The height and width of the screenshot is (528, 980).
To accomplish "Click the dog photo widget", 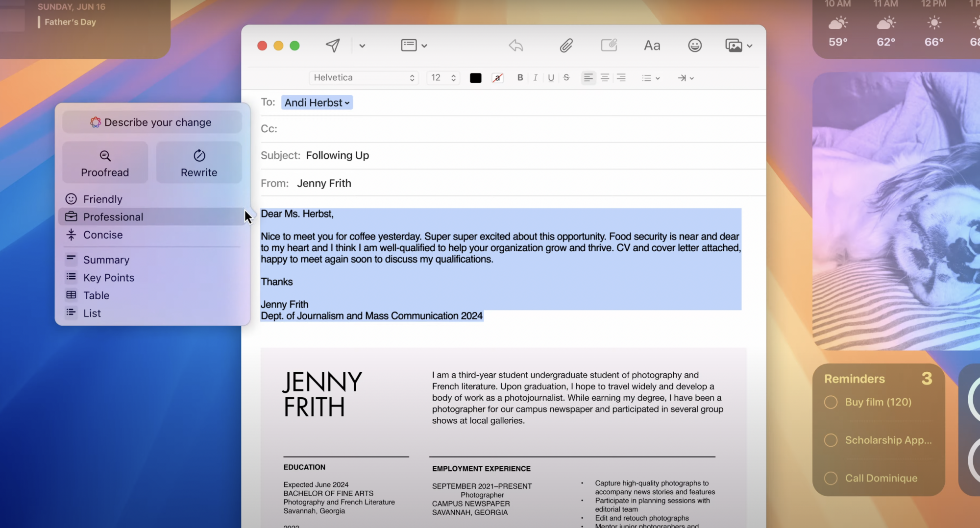I will pyautogui.click(x=896, y=211).
